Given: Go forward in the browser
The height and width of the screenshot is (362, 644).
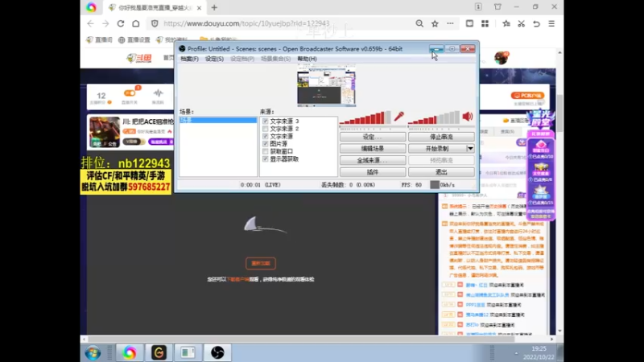Looking at the screenshot, I should [105, 24].
